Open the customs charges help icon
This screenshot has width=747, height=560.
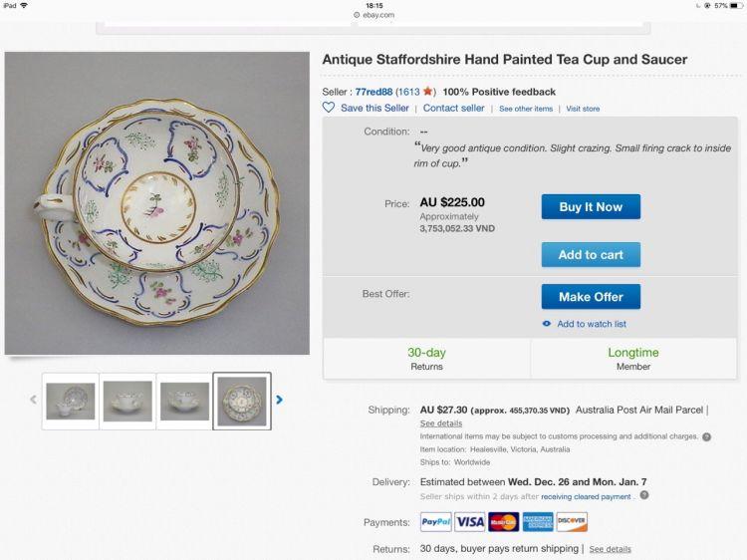point(706,436)
